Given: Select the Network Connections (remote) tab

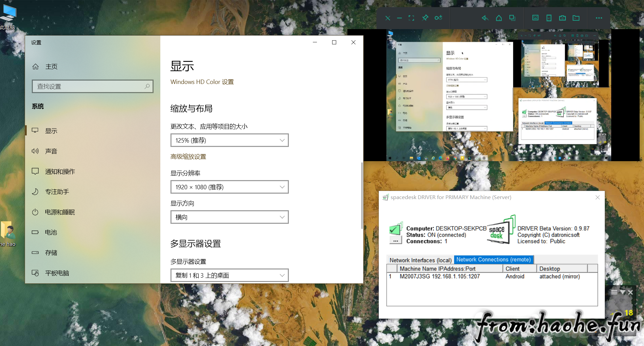Looking at the screenshot, I should [x=493, y=260].
